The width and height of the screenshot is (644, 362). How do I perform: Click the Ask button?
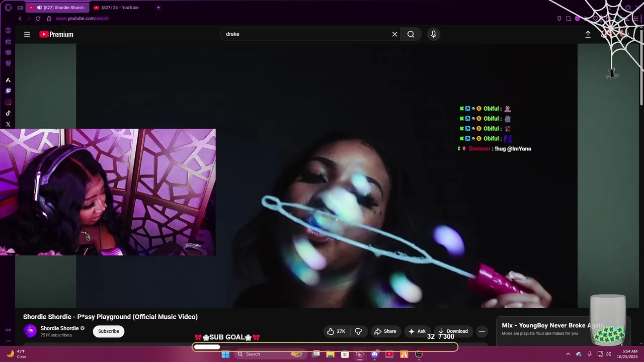417,331
